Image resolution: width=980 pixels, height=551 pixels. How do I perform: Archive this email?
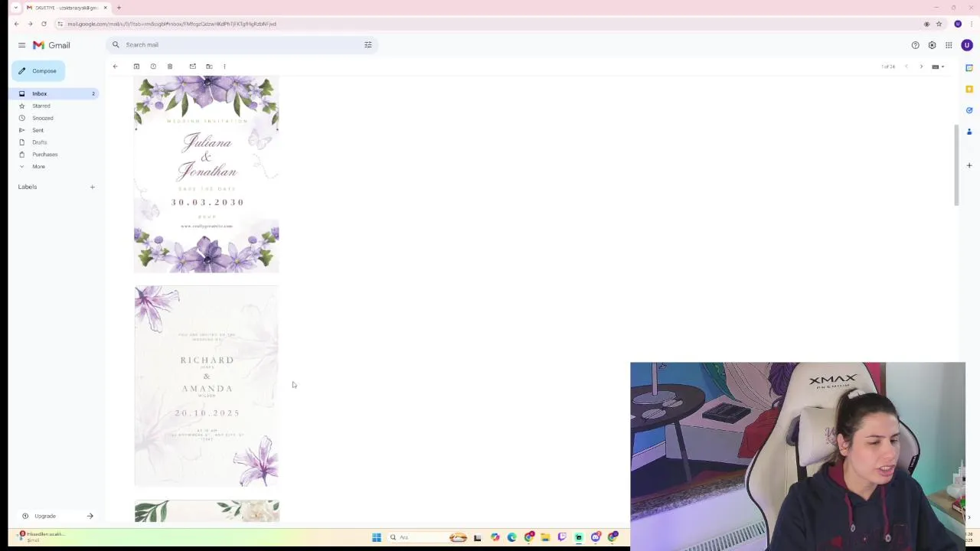(x=136, y=67)
